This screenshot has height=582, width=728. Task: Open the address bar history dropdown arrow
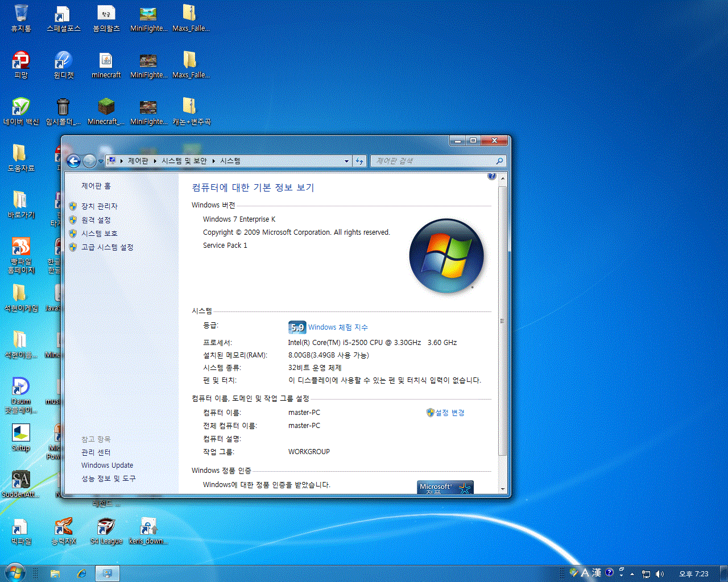tap(346, 161)
